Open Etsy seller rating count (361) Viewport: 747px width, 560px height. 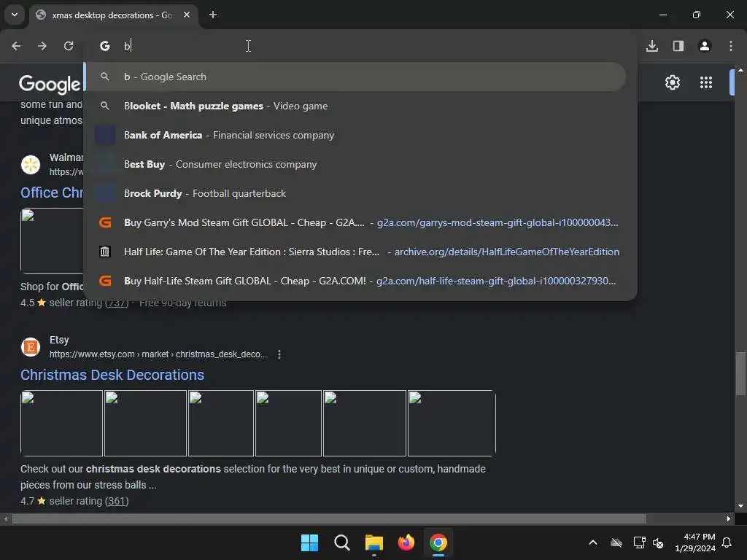117,501
